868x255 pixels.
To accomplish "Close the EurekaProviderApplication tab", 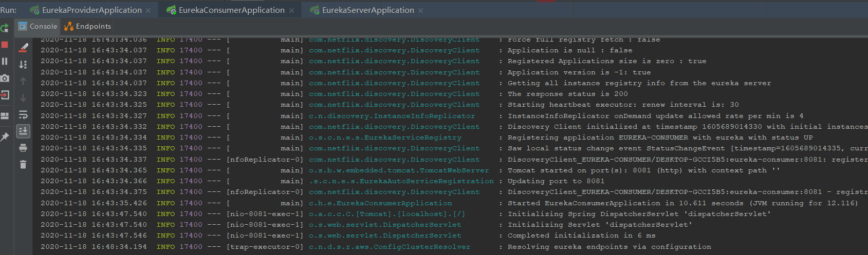I will click(x=149, y=11).
